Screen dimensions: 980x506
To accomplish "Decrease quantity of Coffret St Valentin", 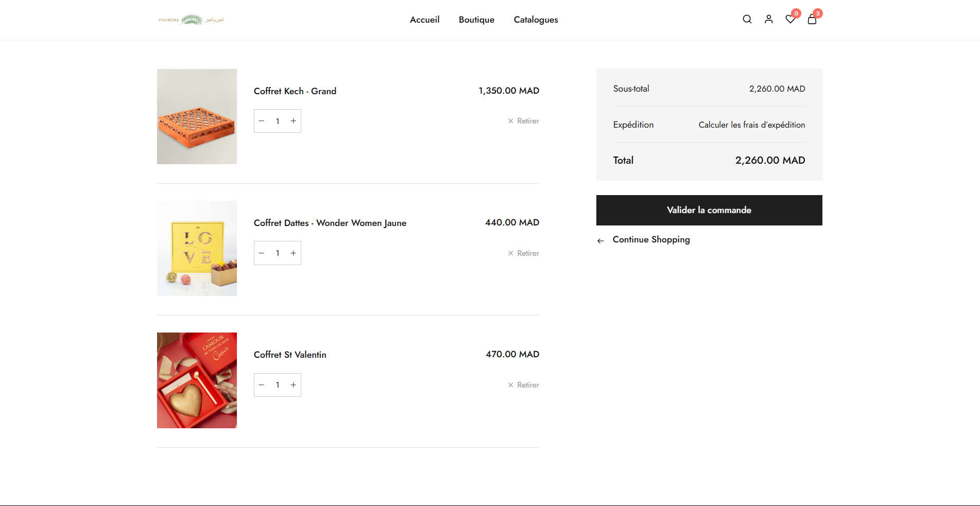I will (262, 385).
